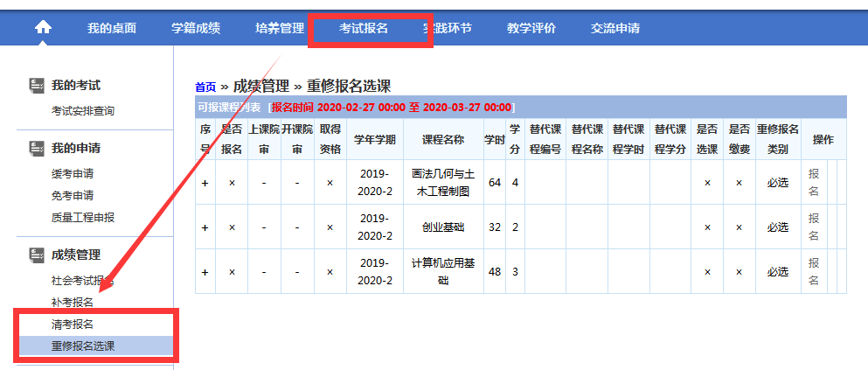Screen dimensions: 868x370
Task: Open the 学籍成绩 menu tab
Action: tap(196, 28)
